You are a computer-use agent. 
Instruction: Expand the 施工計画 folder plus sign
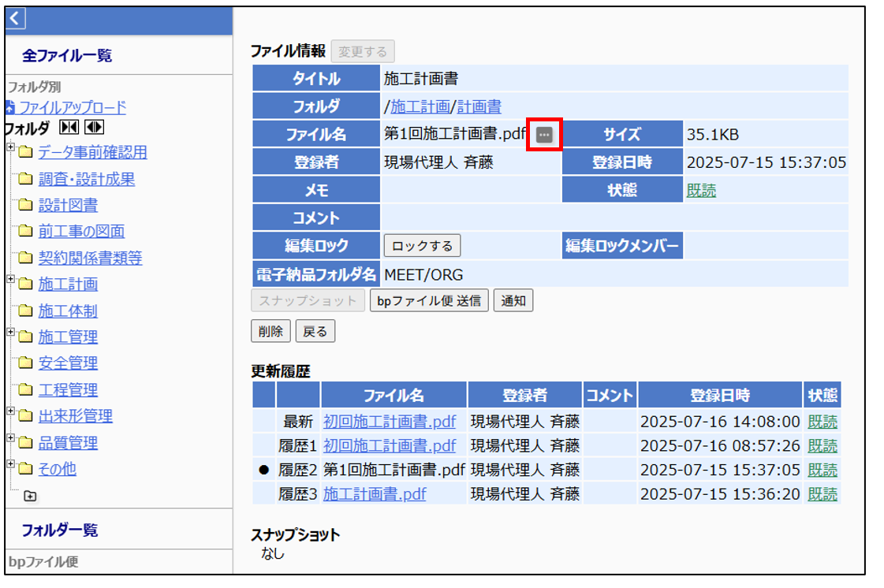10,280
